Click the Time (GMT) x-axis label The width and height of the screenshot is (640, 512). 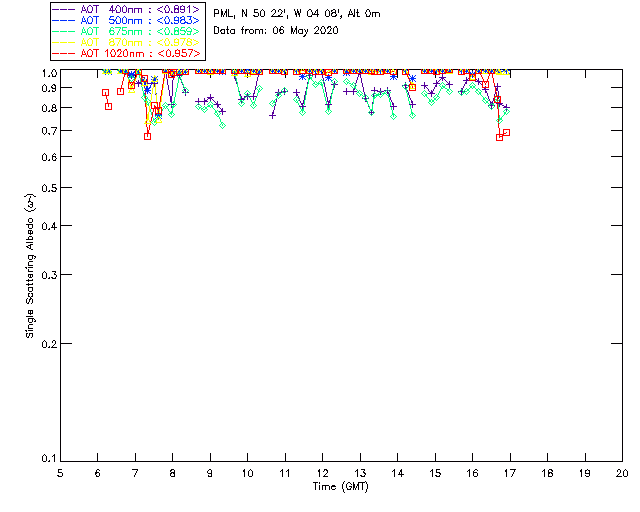click(341, 486)
